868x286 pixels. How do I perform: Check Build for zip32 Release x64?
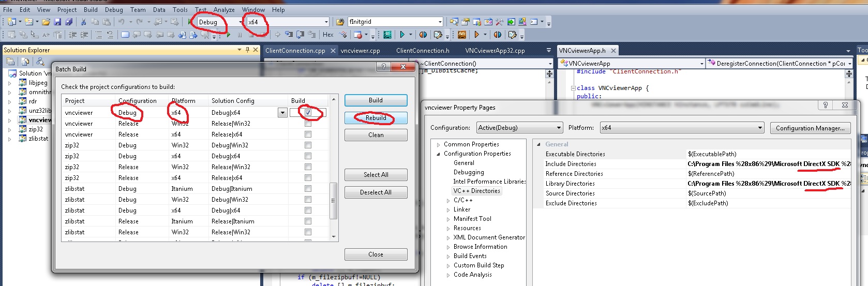tap(308, 177)
